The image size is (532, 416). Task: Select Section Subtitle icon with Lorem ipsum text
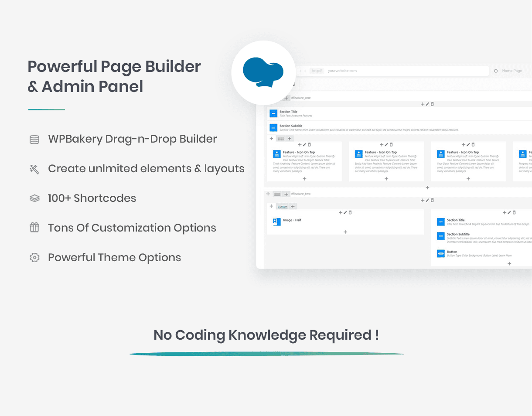pos(440,236)
